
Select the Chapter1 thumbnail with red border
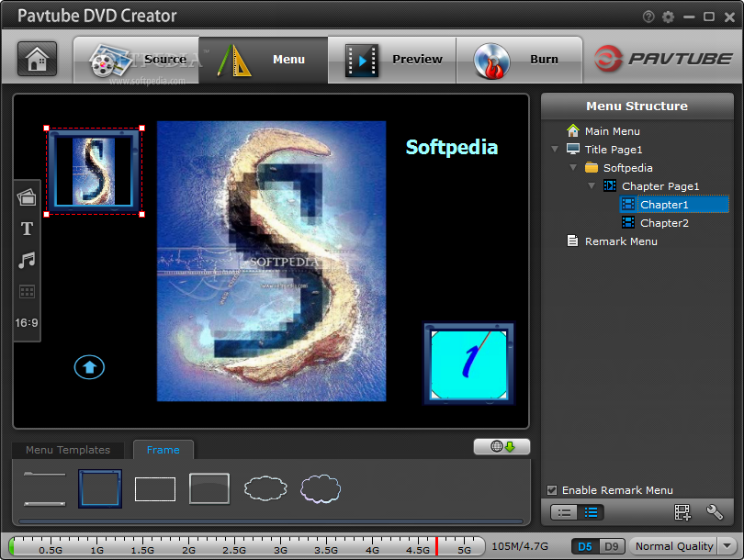(x=94, y=171)
